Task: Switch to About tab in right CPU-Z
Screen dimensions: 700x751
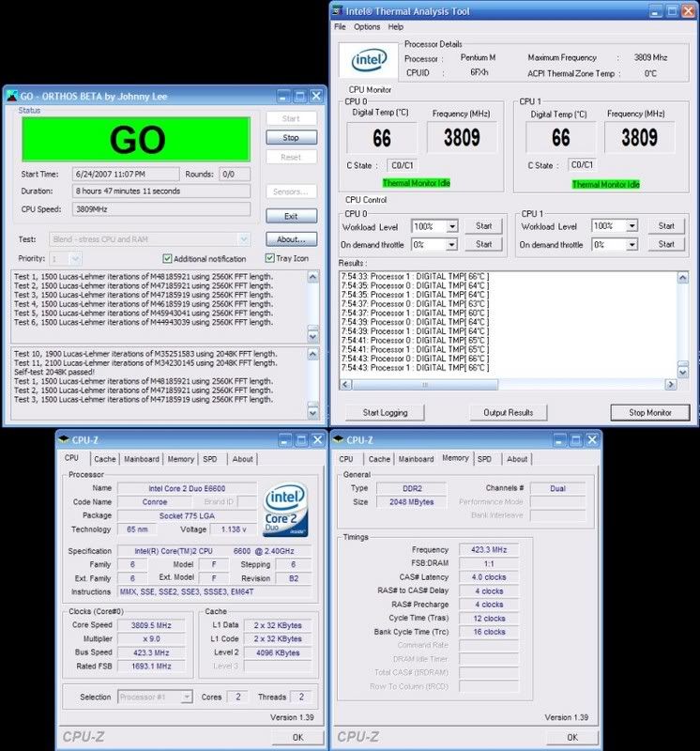Action: [x=517, y=459]
